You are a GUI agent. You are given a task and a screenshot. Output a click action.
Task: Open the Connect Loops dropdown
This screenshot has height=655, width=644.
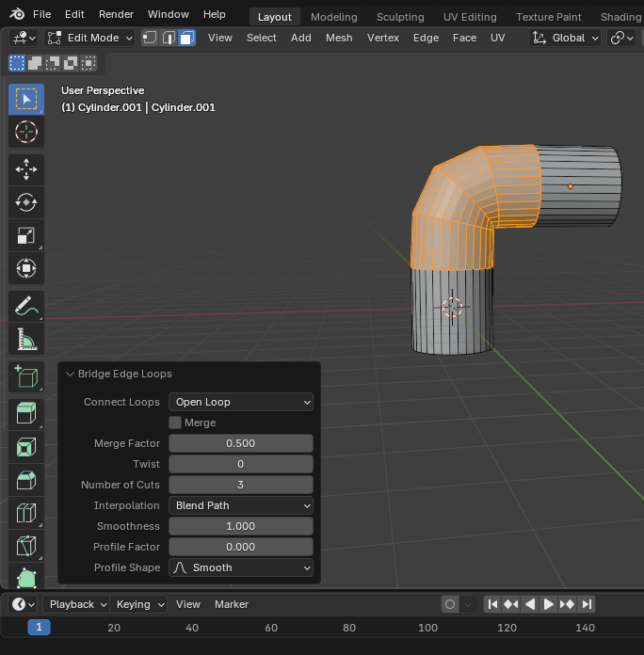pos(241,402)
